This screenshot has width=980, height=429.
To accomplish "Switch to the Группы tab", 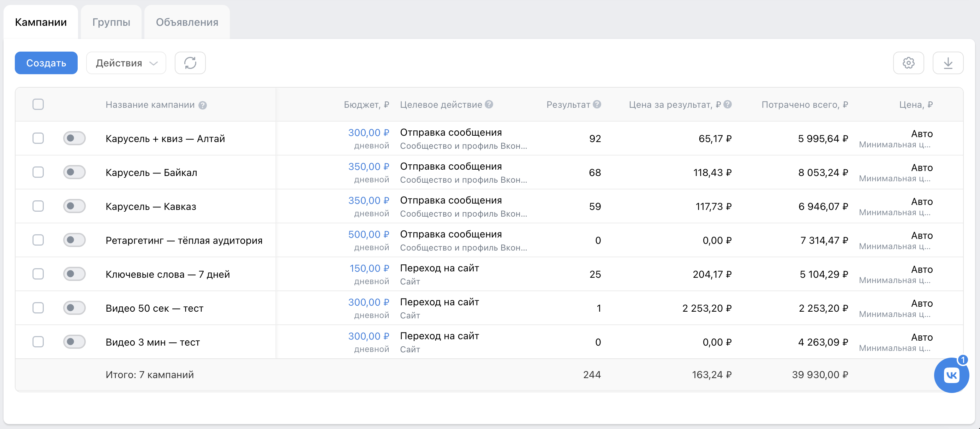I will tap(111, 22).
